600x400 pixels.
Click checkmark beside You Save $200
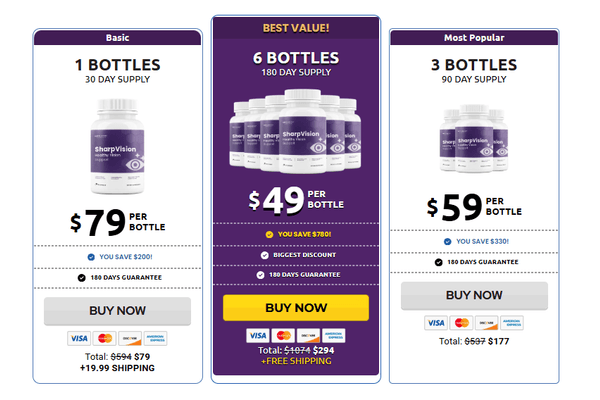point(91,257)
